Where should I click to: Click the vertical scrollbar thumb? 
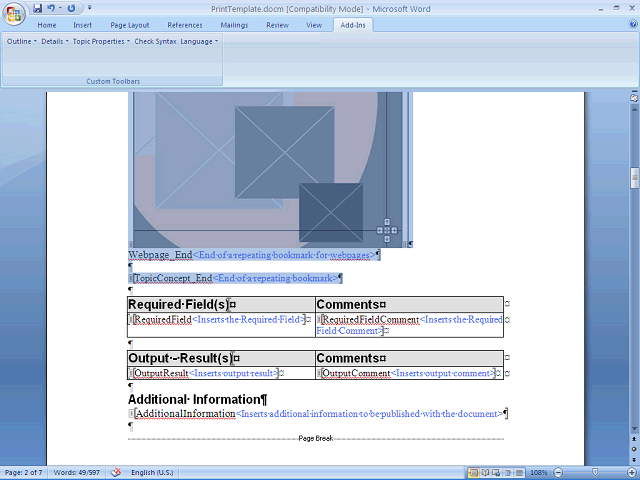634,178
